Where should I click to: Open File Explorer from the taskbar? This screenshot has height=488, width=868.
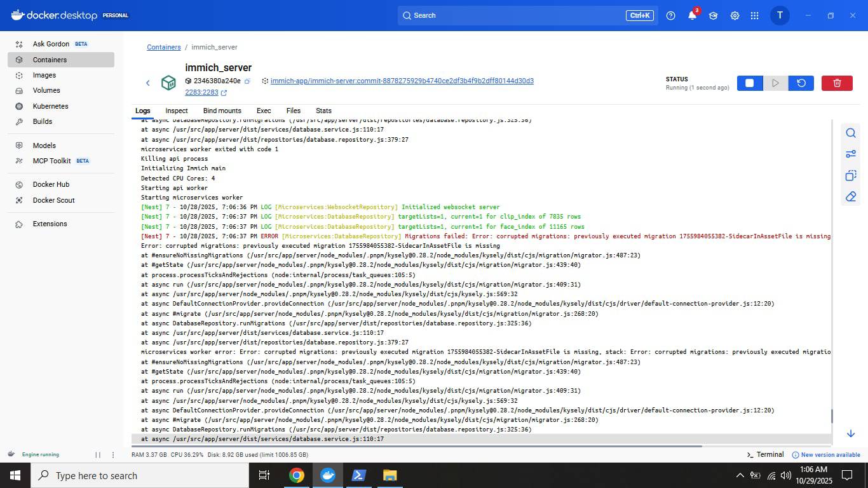(x=390, y=475)
